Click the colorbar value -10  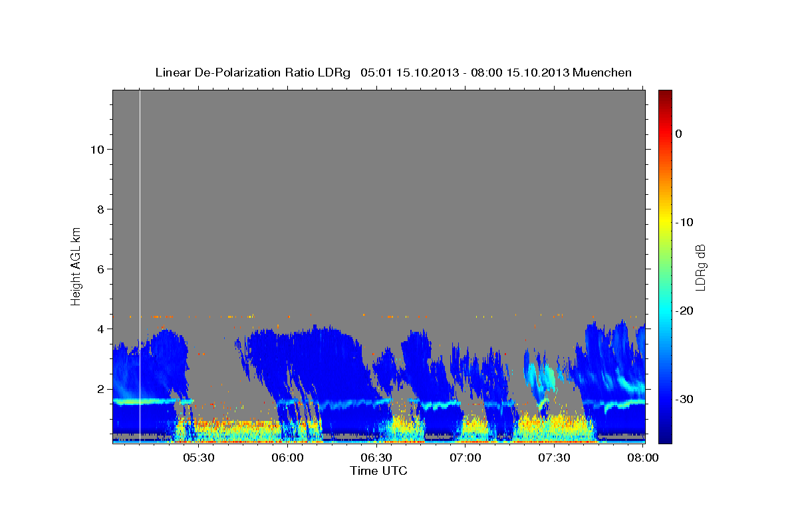point(684,222)
